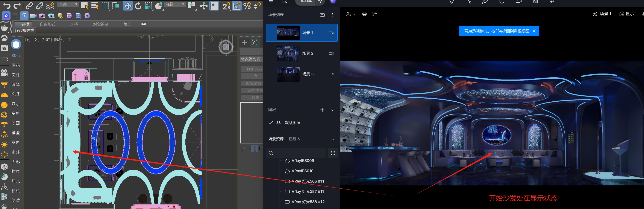Open the 全部 selection filter dropdown
The height and width of the screenshot is (209, 644).
(68, 5)
